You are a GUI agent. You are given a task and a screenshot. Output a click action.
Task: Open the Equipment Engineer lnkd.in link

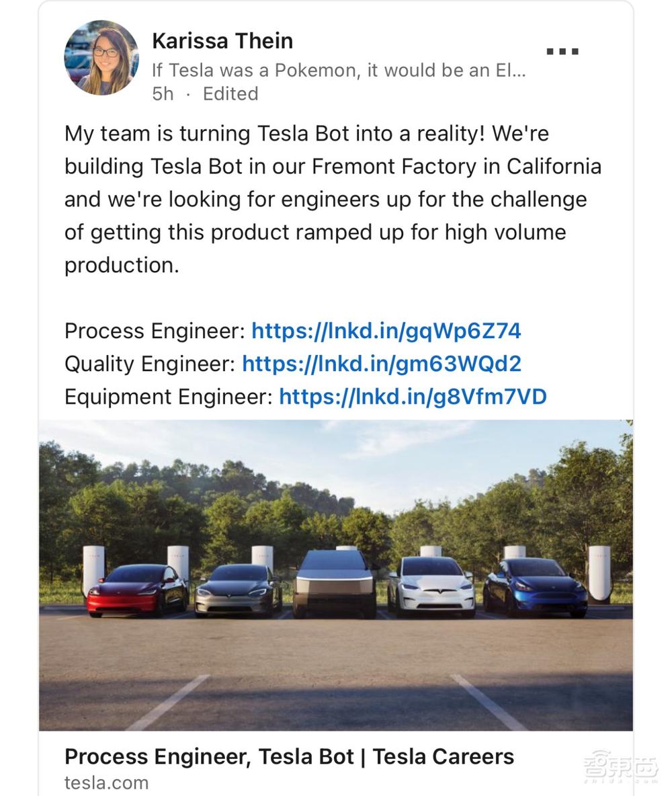[413, 397]
